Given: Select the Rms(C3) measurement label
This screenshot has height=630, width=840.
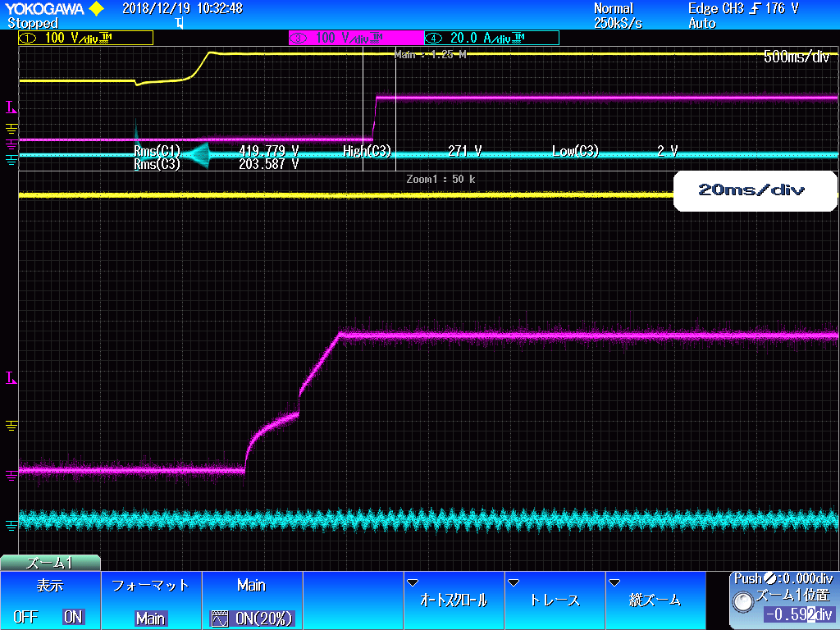Looking at the screenshot, I should [x=157, y=164].
